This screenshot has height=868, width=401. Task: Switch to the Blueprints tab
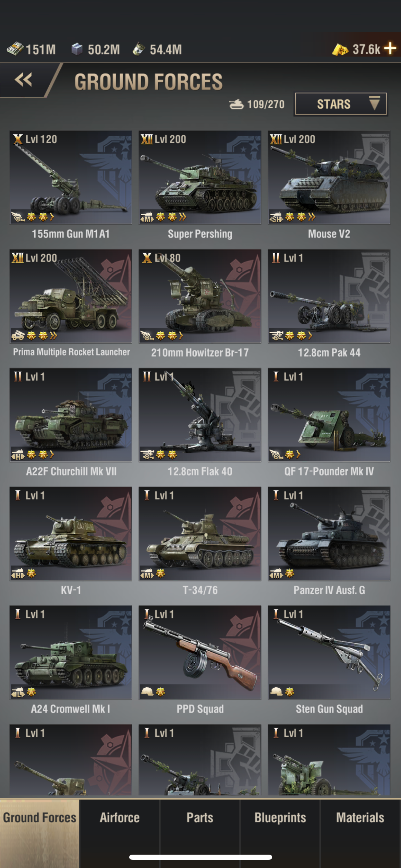[x=280, y=818]
